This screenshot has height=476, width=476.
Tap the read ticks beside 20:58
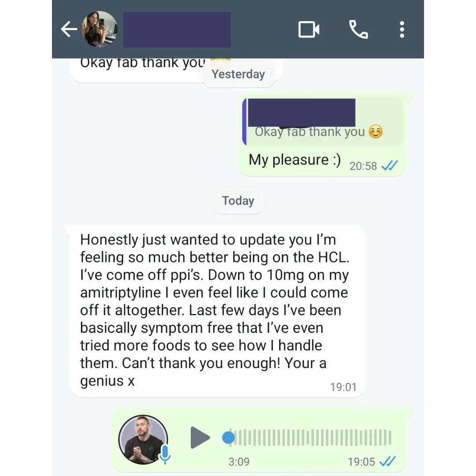390,166
